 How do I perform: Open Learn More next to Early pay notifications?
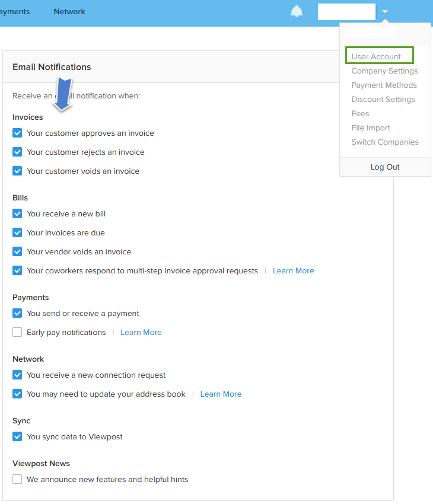point(141,333)
